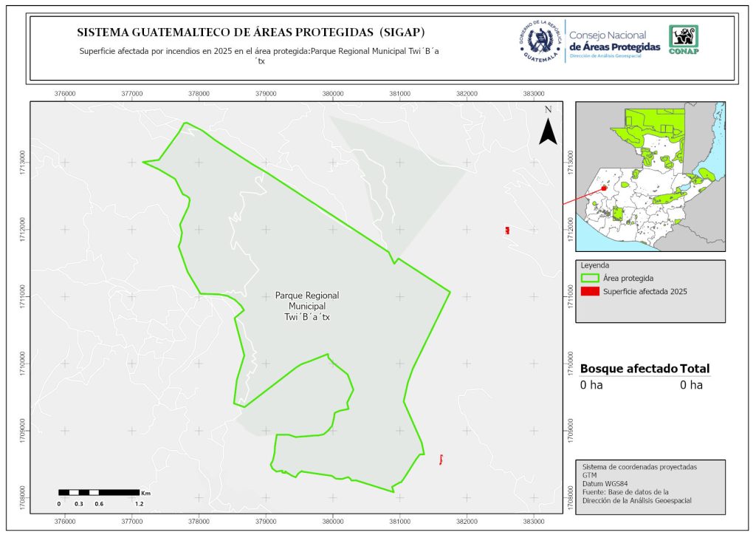Click the green Área protegida legend swatch
756x535 pixels.
589,279
